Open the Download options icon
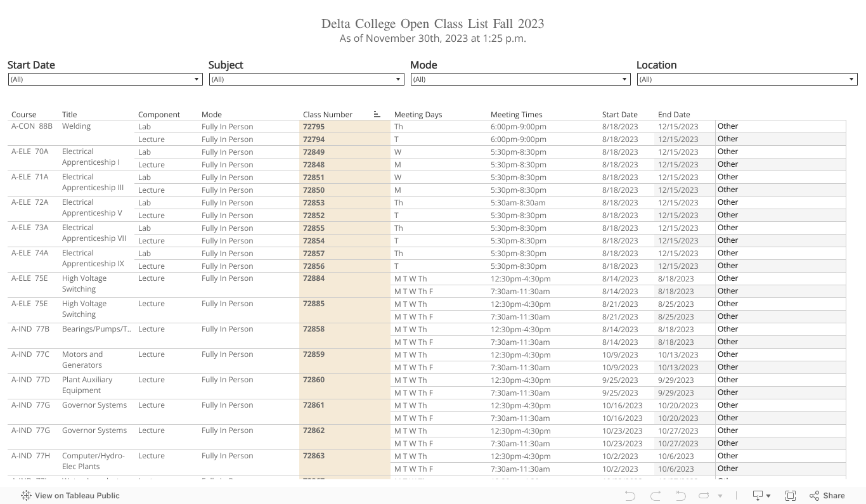The height and width of the screenshot is (504, 866). [x=756, y=495]
